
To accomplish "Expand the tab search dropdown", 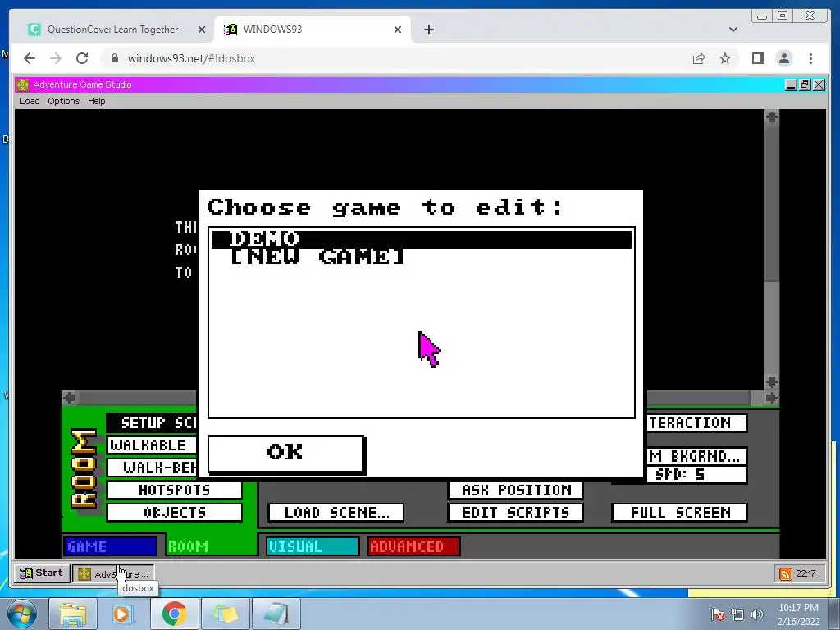I will tap(733, 30).
